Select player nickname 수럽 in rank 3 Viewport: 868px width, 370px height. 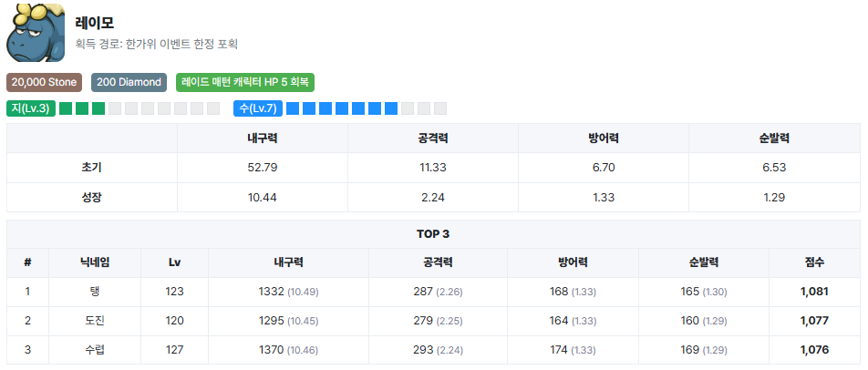[95, 350]
